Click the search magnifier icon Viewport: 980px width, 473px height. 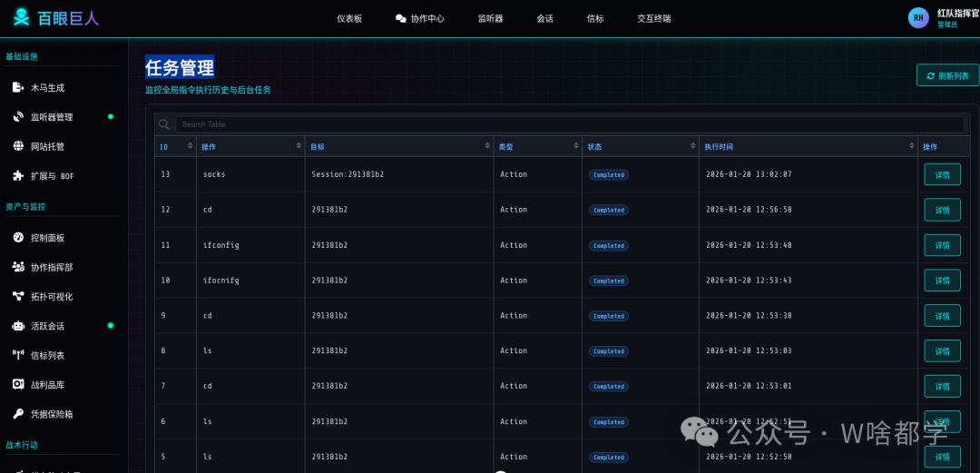point(164,124)
